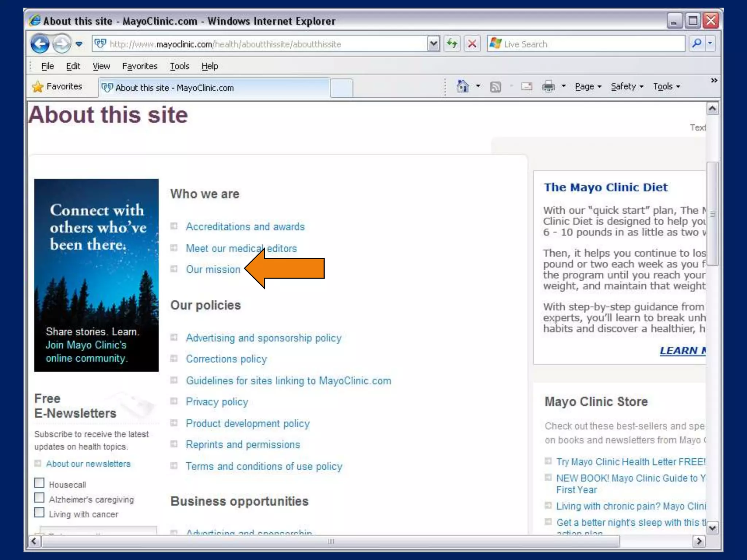The height and width of the screenshot is (560, 747).
Task: Expand the address bar dropdown arrow
Action: [433, 44]
